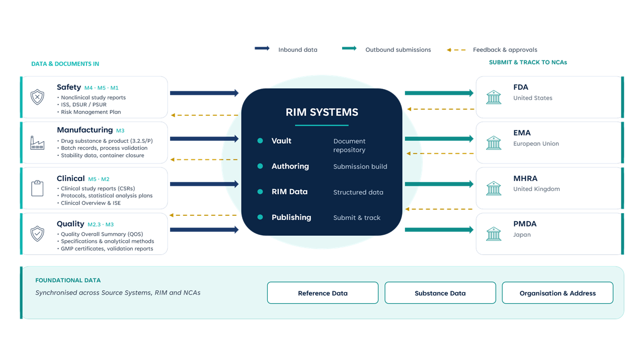Screen dimensions: 644x362
Task: Click the MHRA title text
Action: 525,178
